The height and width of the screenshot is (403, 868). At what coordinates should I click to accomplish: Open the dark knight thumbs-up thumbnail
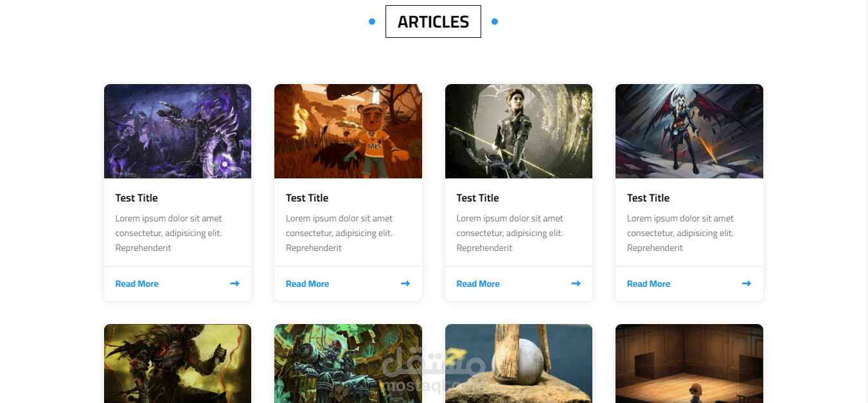177,363
